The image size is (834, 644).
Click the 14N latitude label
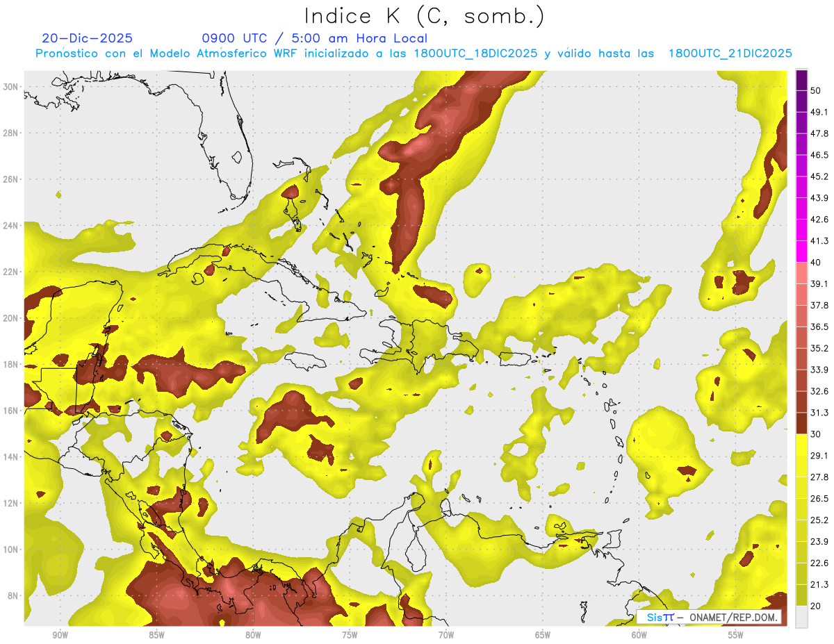[x=10, y=456]
